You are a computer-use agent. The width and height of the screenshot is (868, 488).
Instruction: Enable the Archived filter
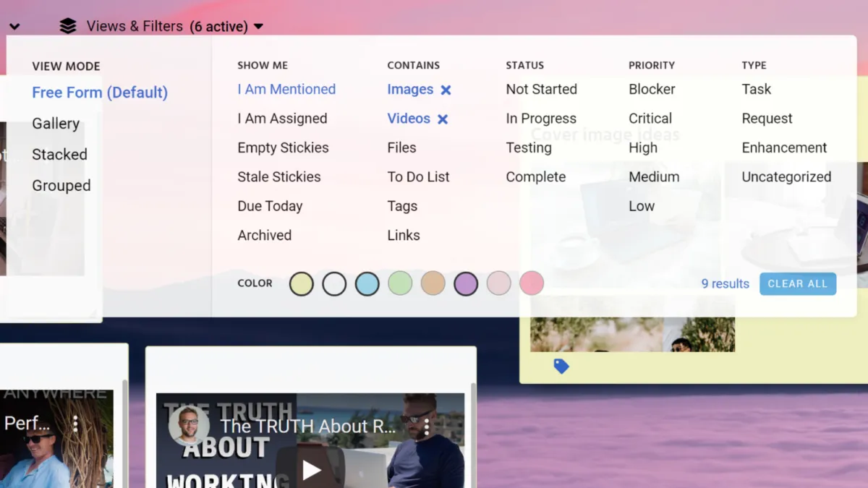pos(264,235)
